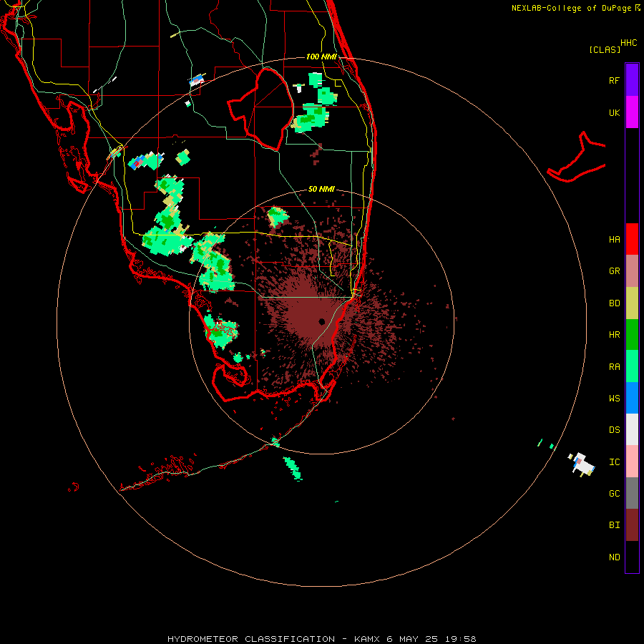Viewport: 644px width, 644px height.
Task: Click the HA red legend swatch
Action: pos(632,239)
